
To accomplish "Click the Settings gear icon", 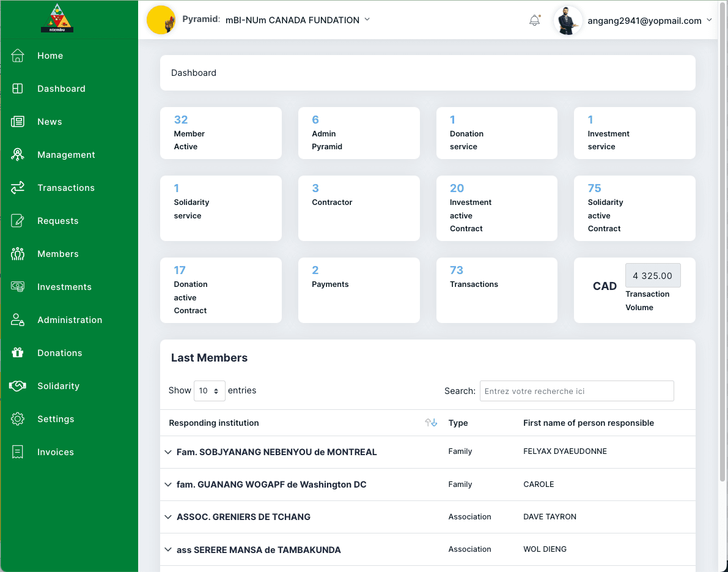I will (18, 419).
